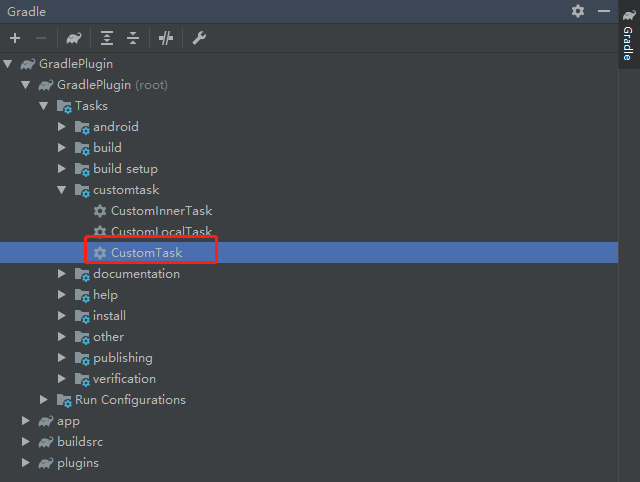Collapse the GradlePlugin (root) node
Screen dimensions: 640x482
coord(26,85)
